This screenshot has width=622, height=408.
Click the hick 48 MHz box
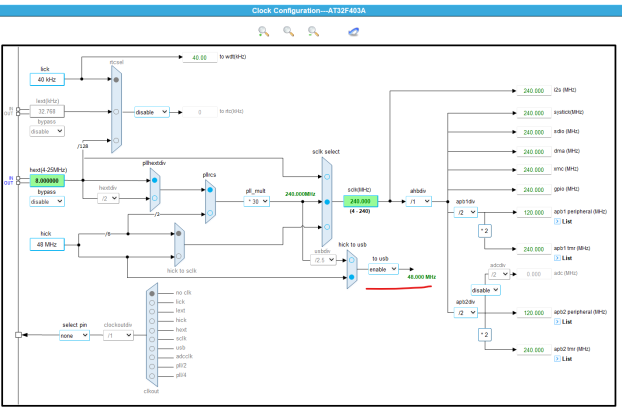pyautogui.click(x=48, y=244)
